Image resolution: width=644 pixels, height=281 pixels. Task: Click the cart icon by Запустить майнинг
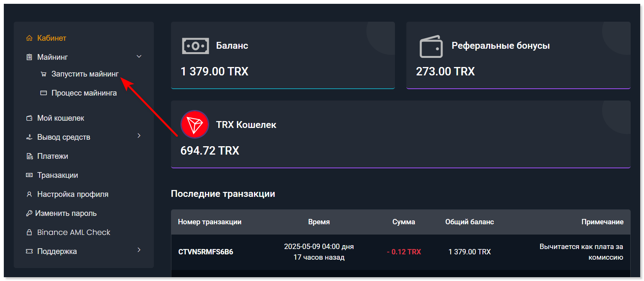43,74
